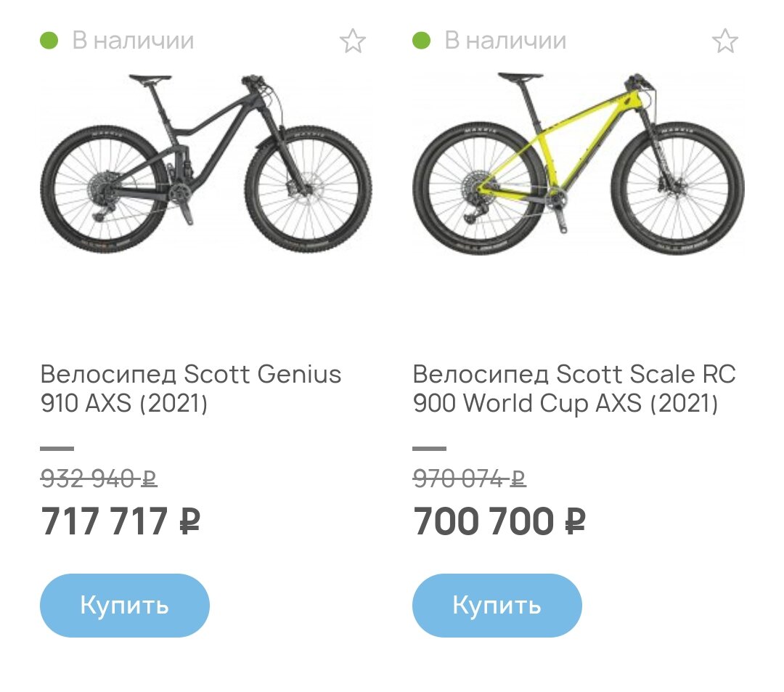Image resolution: width=784 pixels, height=692 pixels.
Task: Open Scott Scale RC 900 World Cup title link
Action: (x=574, y=388)
